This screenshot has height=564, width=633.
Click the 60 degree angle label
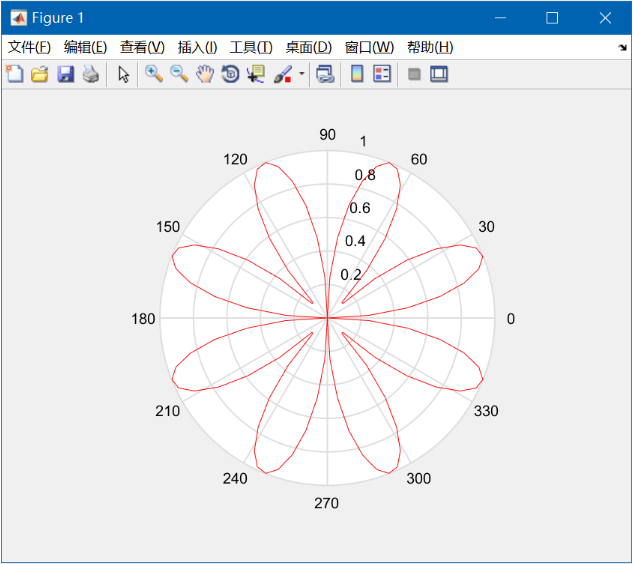click(419, 159)
